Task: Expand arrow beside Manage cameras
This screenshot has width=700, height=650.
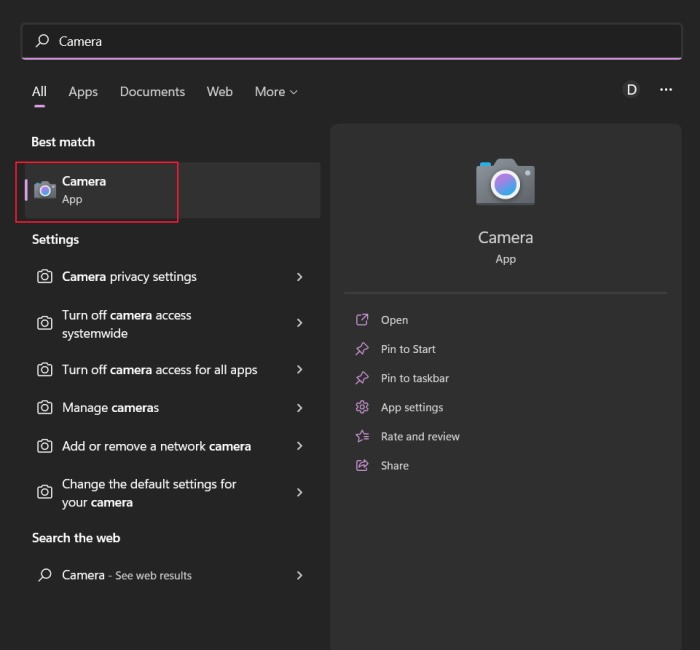Action: coord(299,408)
